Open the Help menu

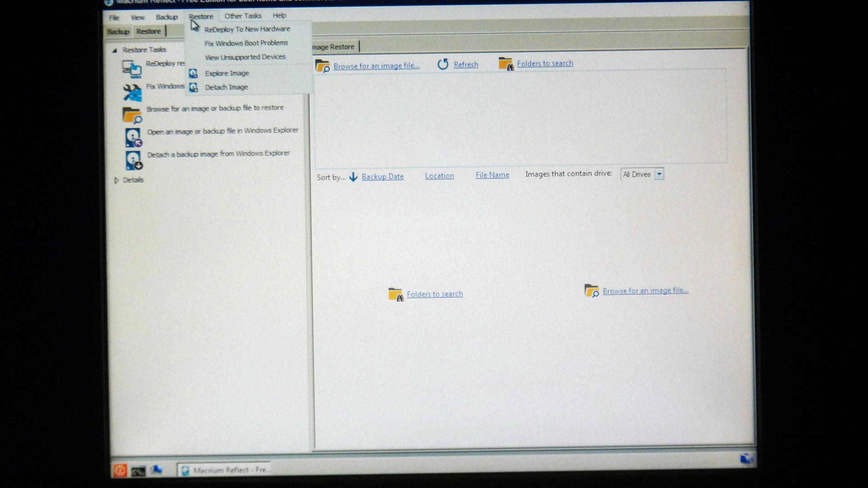pos(279,15)
